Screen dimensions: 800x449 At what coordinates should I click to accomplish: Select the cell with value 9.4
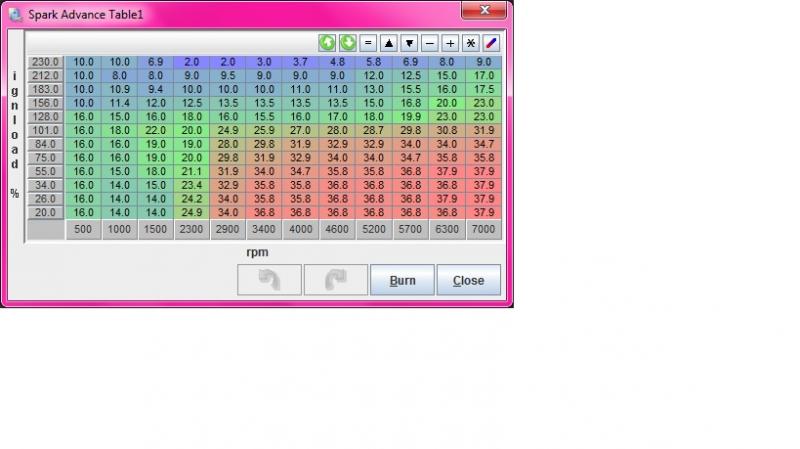pyautogui.click(x=156, y=89)
